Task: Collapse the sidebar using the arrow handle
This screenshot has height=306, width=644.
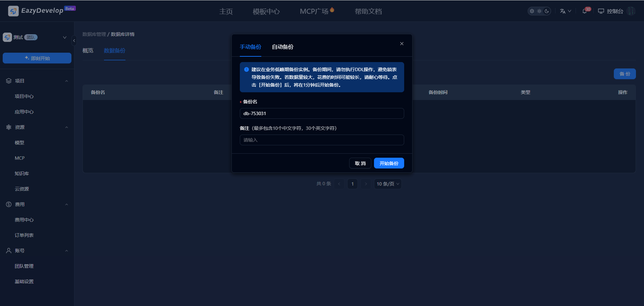Action: click(x=74, y=41)
